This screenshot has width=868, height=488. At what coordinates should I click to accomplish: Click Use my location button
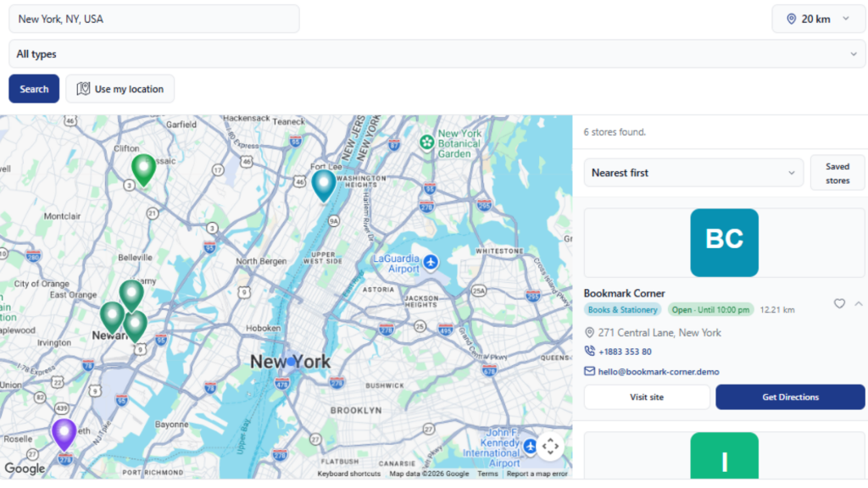pos(120,88)
